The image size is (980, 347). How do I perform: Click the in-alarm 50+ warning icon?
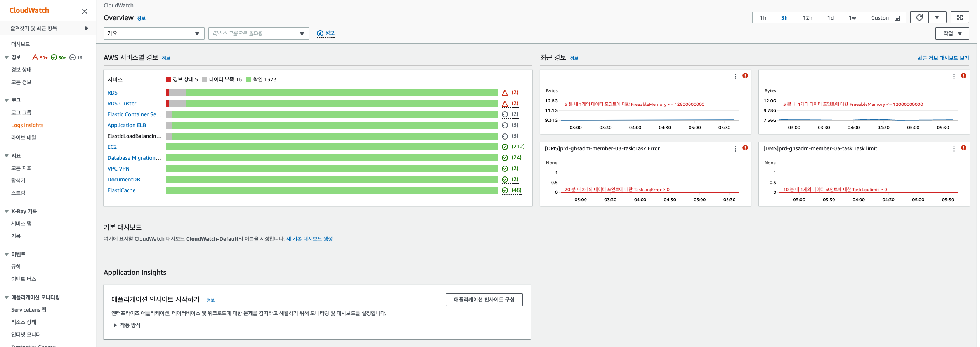click(x=35, y=57)
